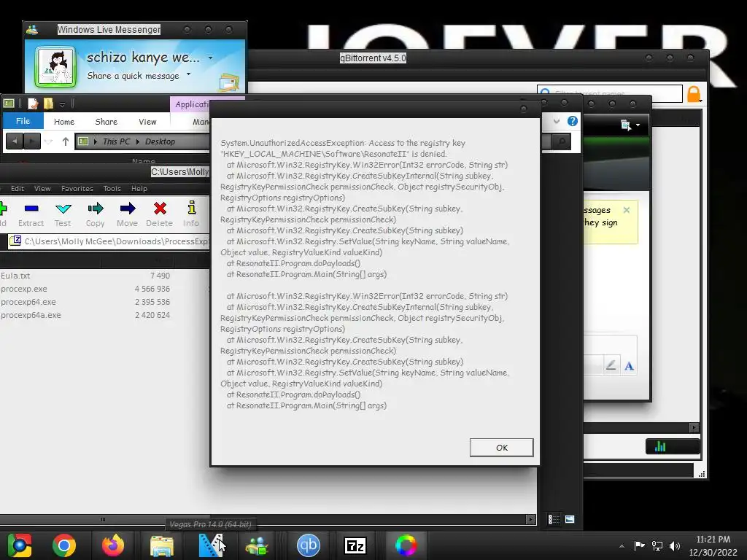The width and height of the screenshot is (747, 560).
Task: Click the scrollbar right arrow in qBittorrent
Action: coord(694,428)
